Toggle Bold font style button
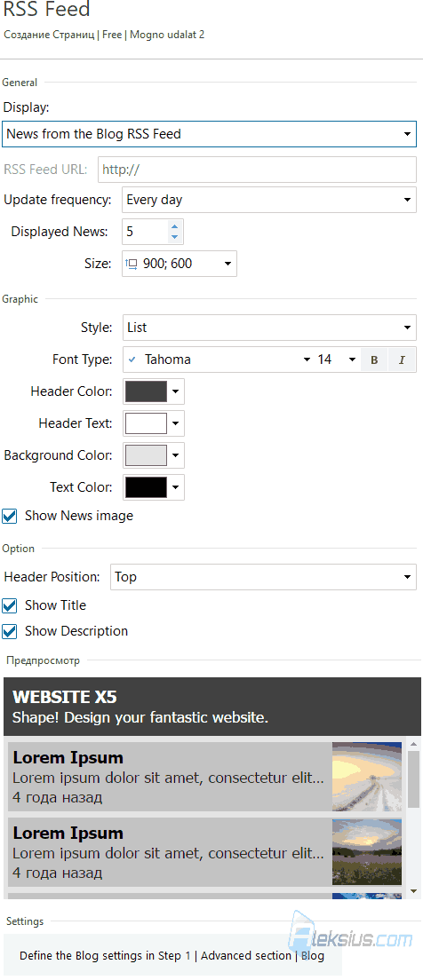 point(374,360)
